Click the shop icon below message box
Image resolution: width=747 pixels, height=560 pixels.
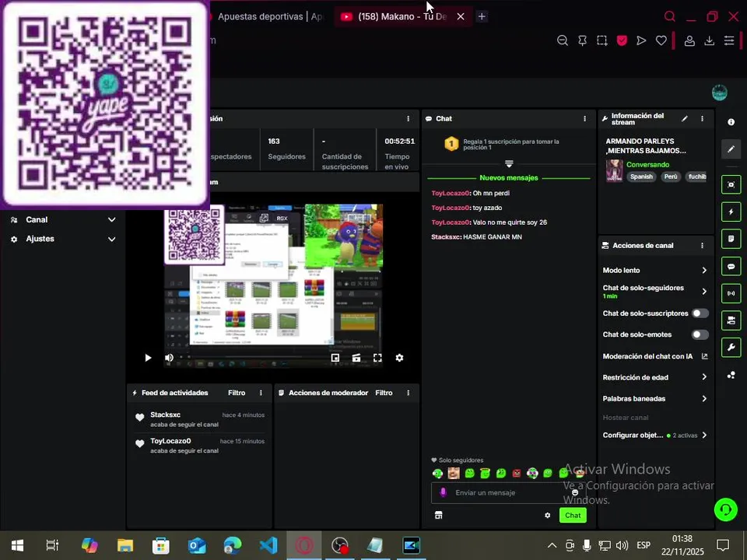(438, 515)
